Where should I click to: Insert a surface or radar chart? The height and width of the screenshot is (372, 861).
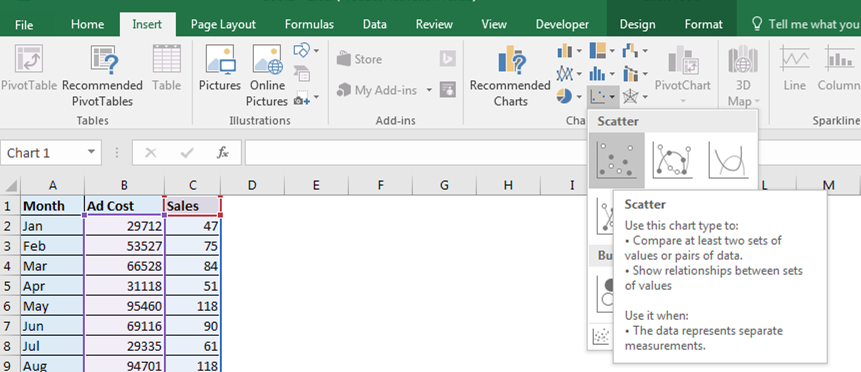[x=630, y=97]
